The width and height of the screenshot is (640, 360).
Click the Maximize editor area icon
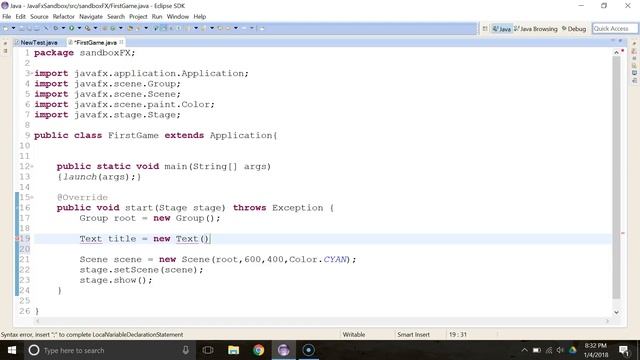(620, 41)
